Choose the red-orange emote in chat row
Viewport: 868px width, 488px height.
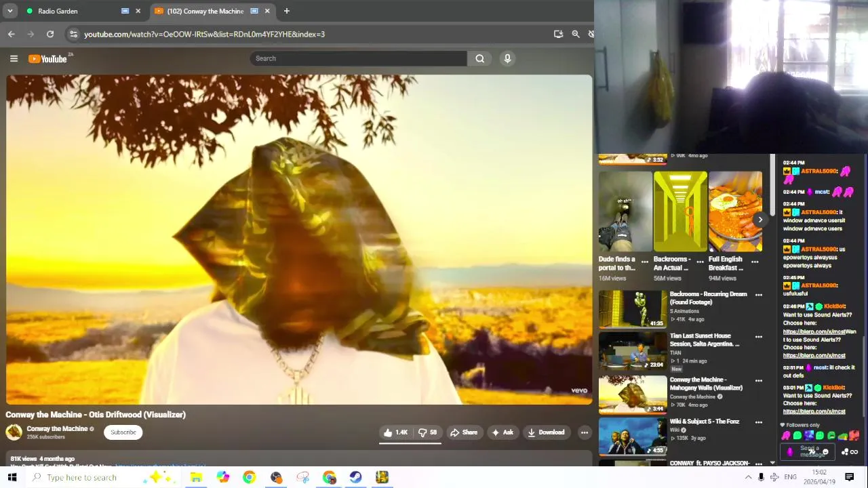854,436
